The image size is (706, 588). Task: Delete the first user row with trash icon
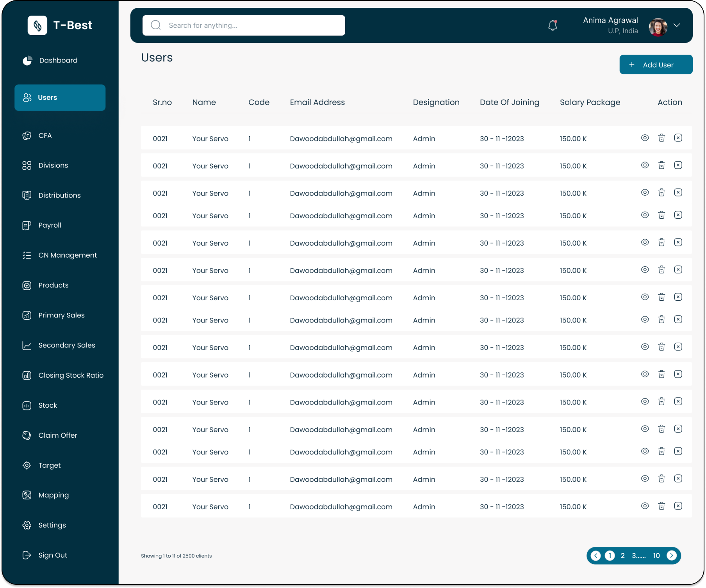click(661, 138)
